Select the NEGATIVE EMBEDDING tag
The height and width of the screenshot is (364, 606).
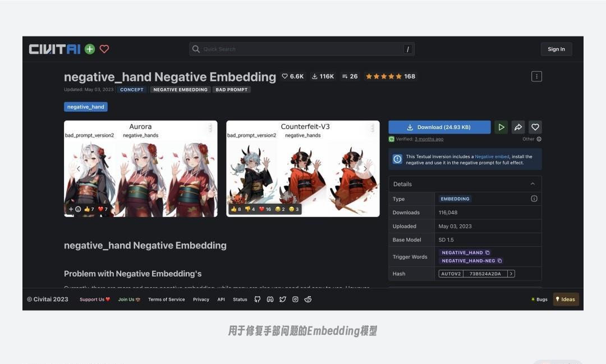pyautogui.click(x=181, y=90)
